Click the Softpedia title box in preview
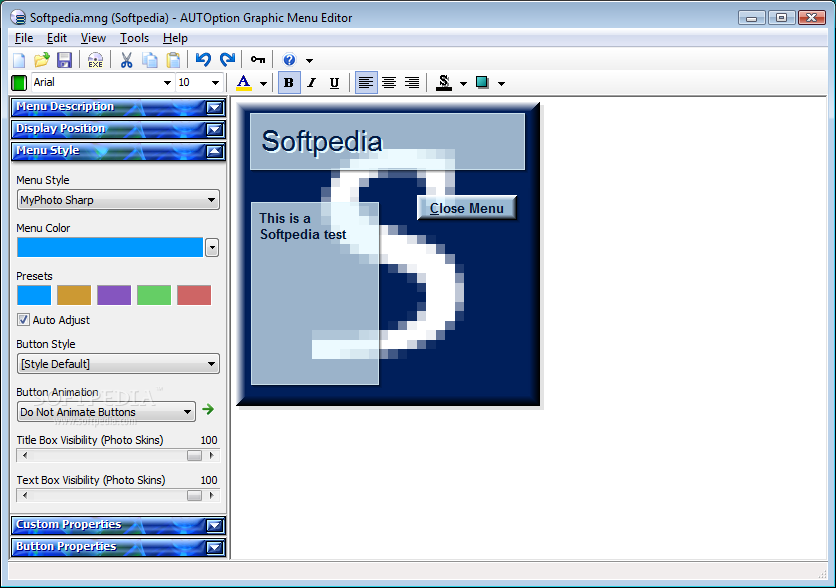This screenshot has height=588, width=836. tap(388, 141)
